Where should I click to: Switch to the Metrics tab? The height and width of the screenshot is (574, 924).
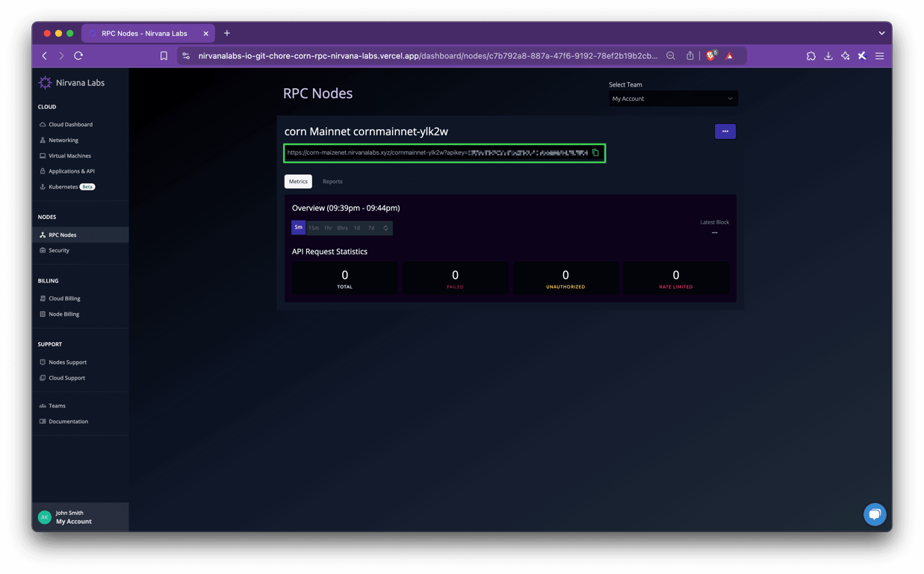click(x=298, y=182)
